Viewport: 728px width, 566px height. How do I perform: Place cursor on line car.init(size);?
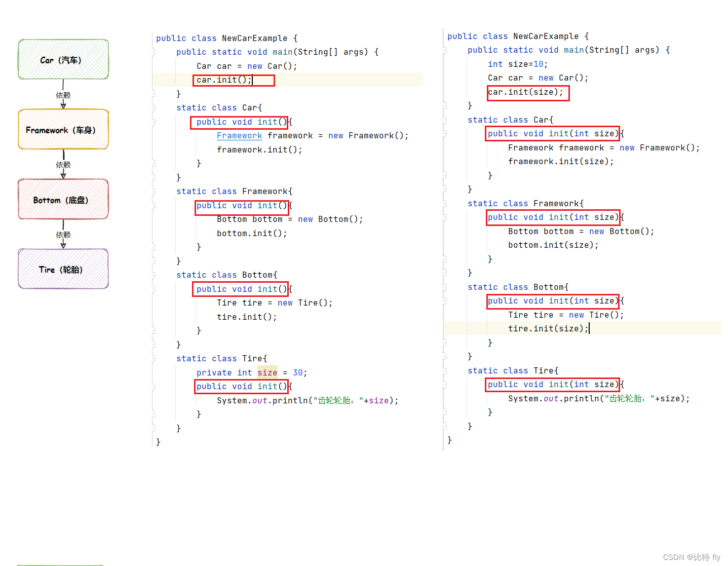(x=526, y=92)
